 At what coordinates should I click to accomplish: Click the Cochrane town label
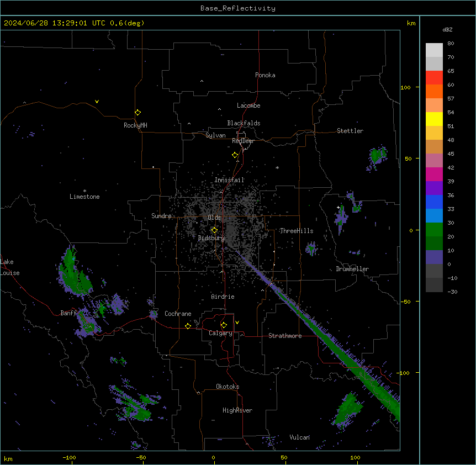pyautogui.click(x=178, y=314)
